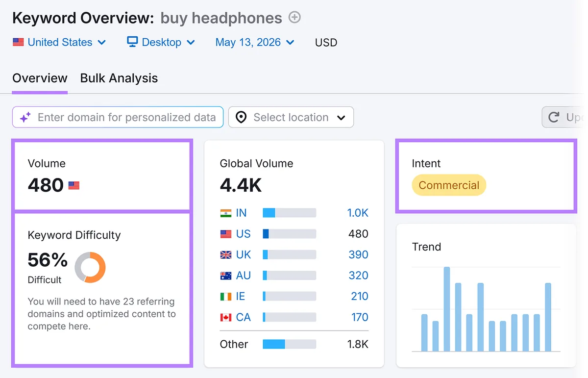Click the location pin icon

point(241,117)
